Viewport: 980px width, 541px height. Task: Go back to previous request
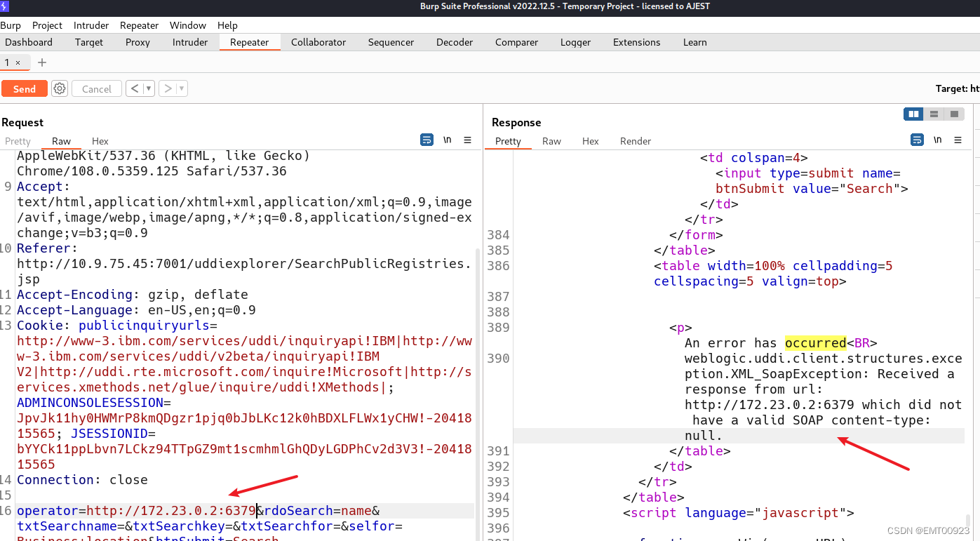(x=135, y=88)
